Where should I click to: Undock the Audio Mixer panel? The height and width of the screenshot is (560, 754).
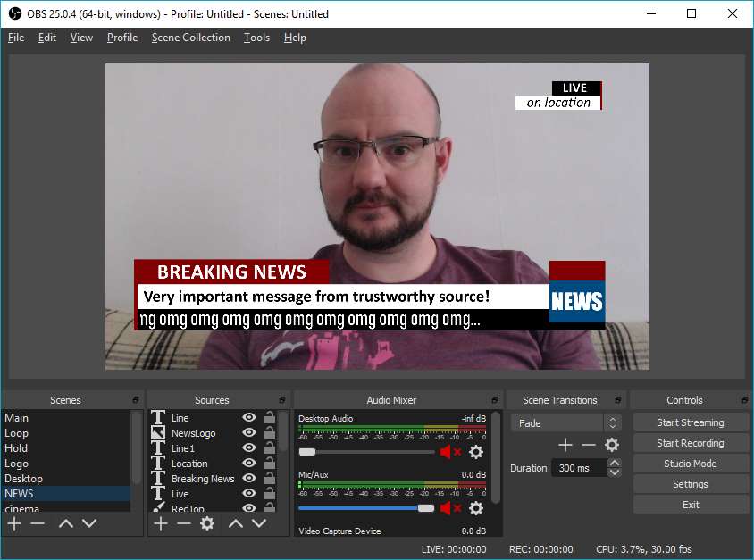click(495, 400)
